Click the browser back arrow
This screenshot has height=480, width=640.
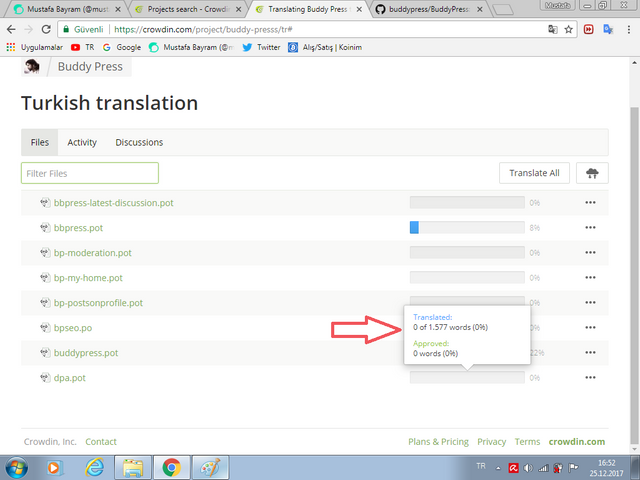tap(11, 29)
